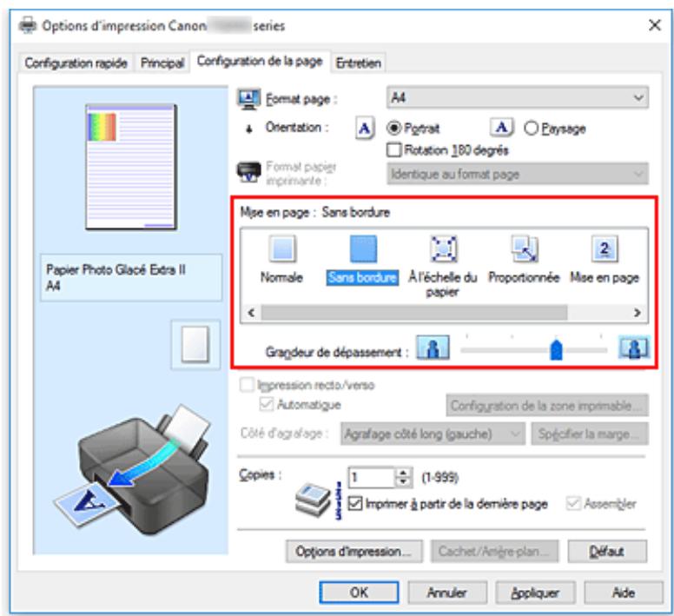Image resolution: width=674 pixels, height=616 pixels.
Task: Open the Côté d'agrafage dropdown
Action: [x=433, y=434]
